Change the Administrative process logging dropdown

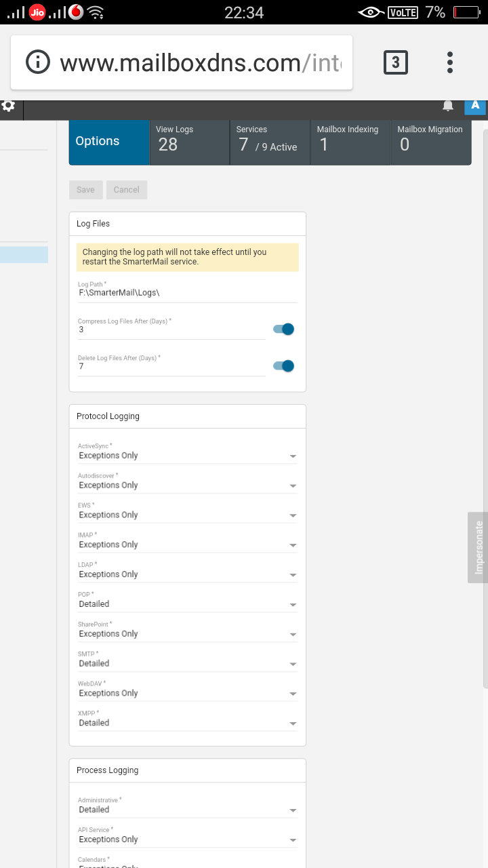tap(187, 810)
